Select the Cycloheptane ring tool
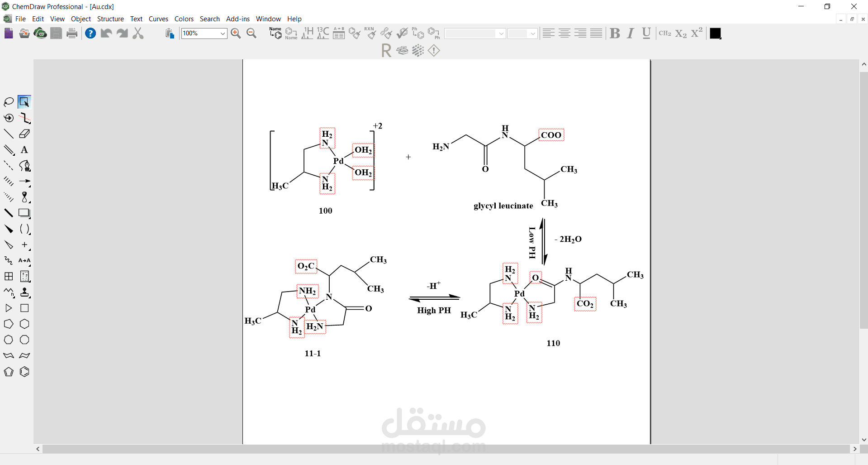868x465 pixels. click(9, 340)
